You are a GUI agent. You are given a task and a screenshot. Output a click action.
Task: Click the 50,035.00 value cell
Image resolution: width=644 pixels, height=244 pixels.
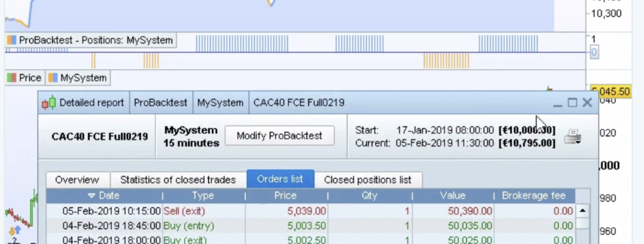tap(470, 226)
